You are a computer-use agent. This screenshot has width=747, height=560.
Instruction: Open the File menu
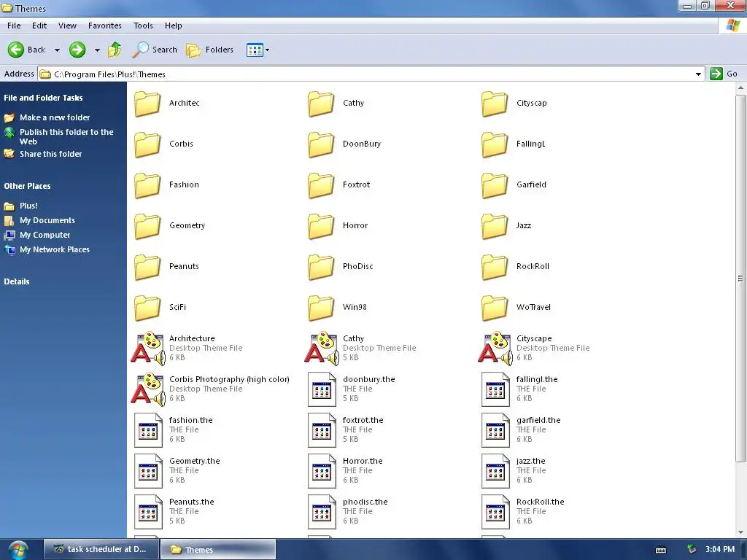[14, 26]
